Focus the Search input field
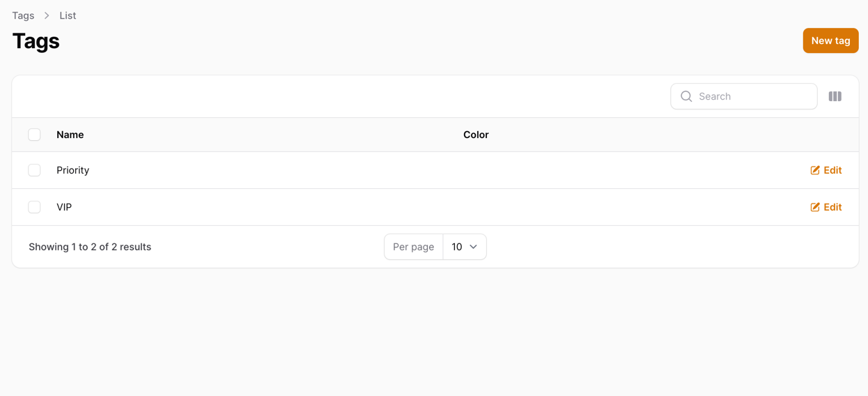This screenshot has width=868, height=396. tap(744, 96)
